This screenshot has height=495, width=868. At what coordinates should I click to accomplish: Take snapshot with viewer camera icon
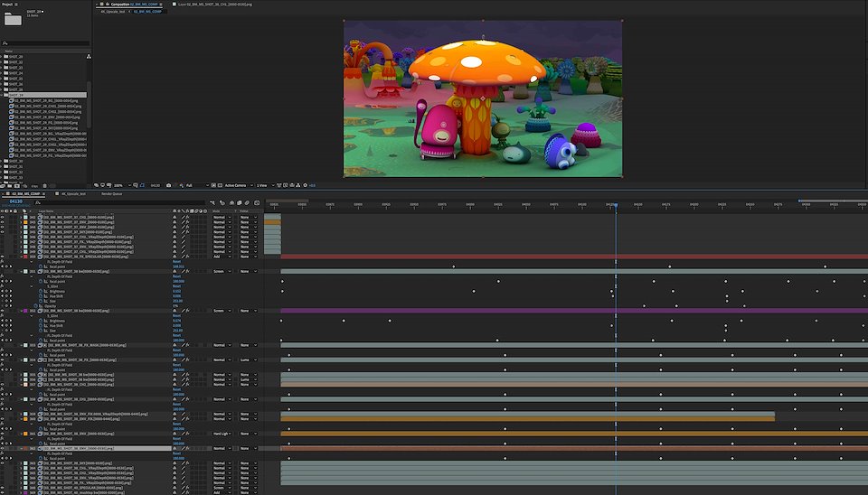(169, 185)
